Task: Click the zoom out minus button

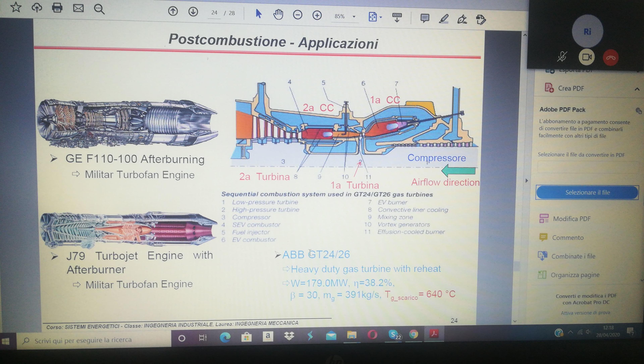Action: (298, 15)
